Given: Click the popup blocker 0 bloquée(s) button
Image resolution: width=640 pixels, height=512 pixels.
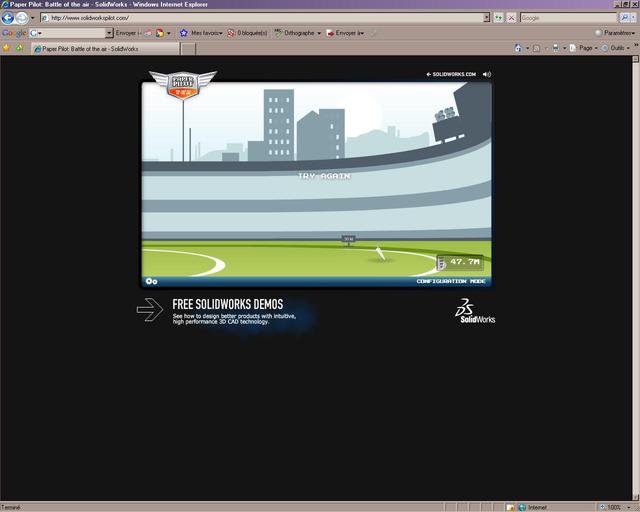Looking at the screenshot, I should click(247, 33).
